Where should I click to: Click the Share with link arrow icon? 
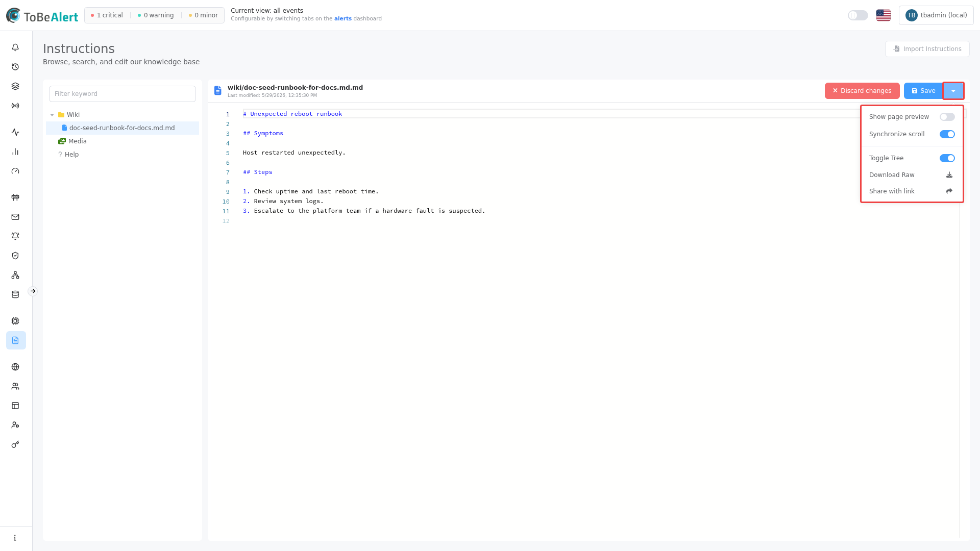[x=949, y=191]
